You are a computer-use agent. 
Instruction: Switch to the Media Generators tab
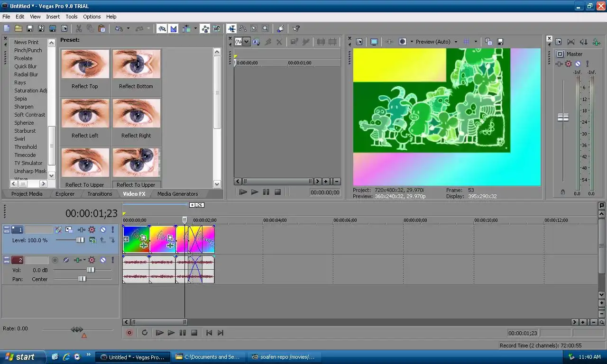(178, 194)
